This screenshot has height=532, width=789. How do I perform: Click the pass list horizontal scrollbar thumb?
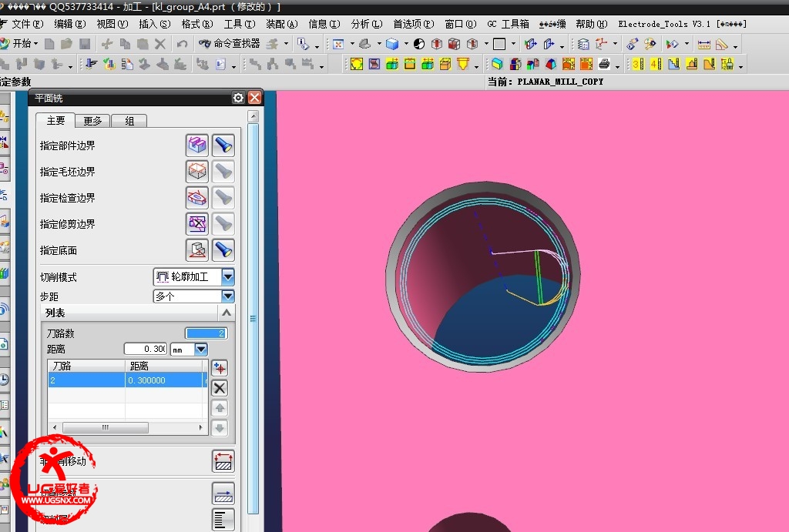click(x=105, y=427)
